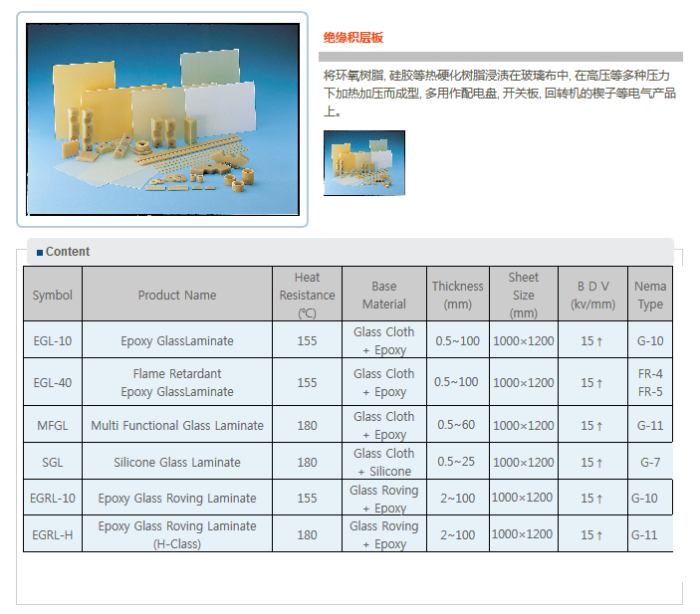Screen dimensions: 700x614
Task: Click the red 绝缘积层板 product title
Action: coord(353,38)
